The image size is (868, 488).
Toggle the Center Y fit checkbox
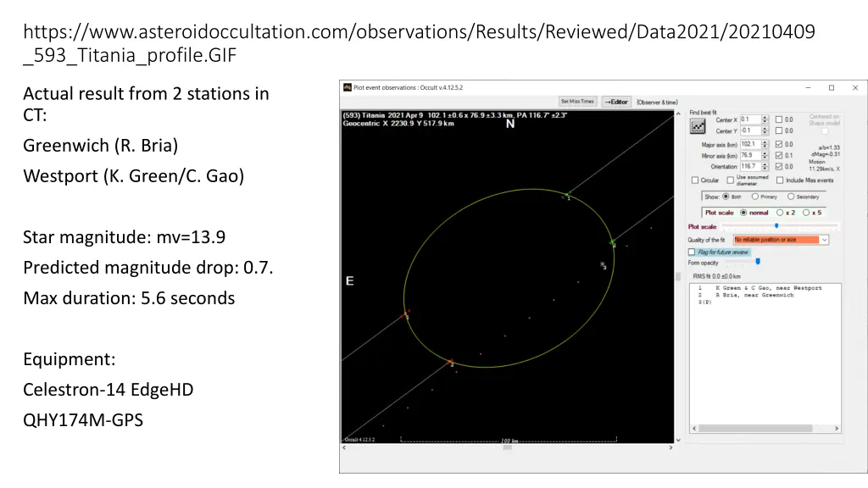[x=779, y=130]
